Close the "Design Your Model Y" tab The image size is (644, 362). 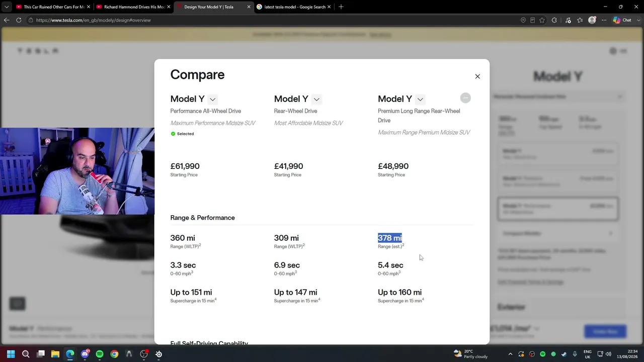[x=249, y=7]
